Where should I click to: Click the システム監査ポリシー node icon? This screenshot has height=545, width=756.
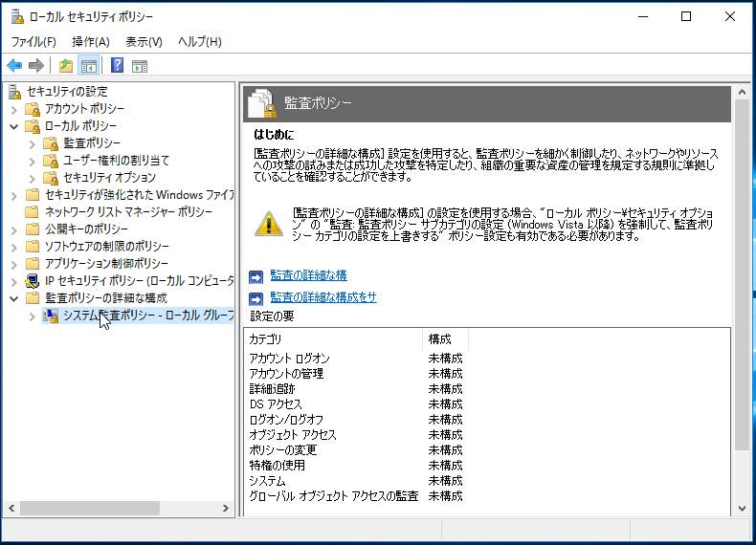(x=51, y=316)
